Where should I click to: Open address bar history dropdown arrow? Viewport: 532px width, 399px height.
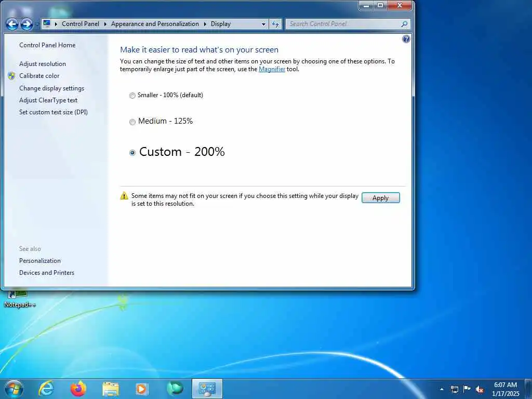coord(263,24)
